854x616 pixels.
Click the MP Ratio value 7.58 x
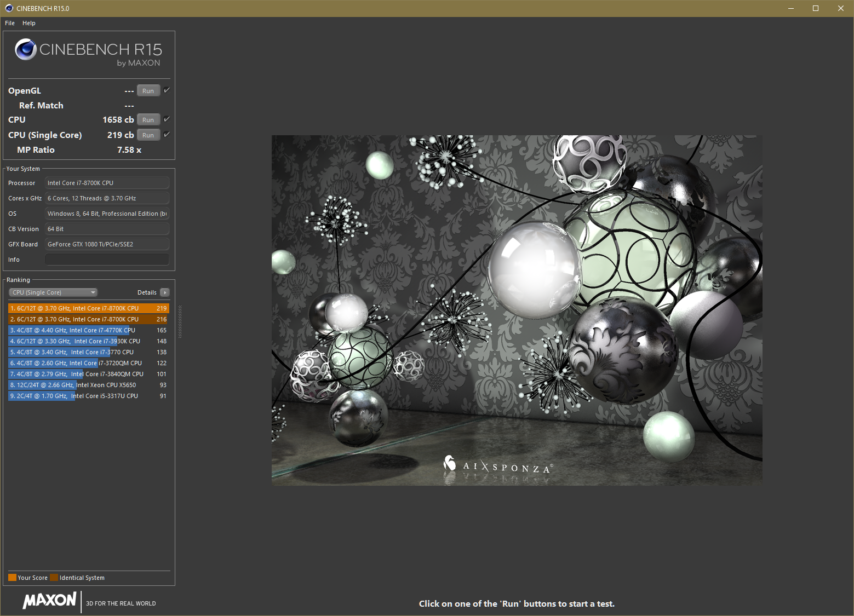click(129, 149)
